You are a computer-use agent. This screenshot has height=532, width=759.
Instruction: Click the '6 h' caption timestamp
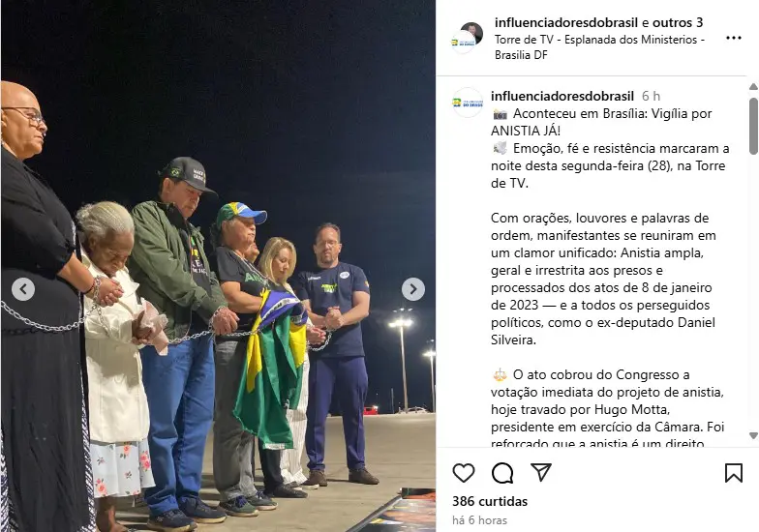(651, 96)
